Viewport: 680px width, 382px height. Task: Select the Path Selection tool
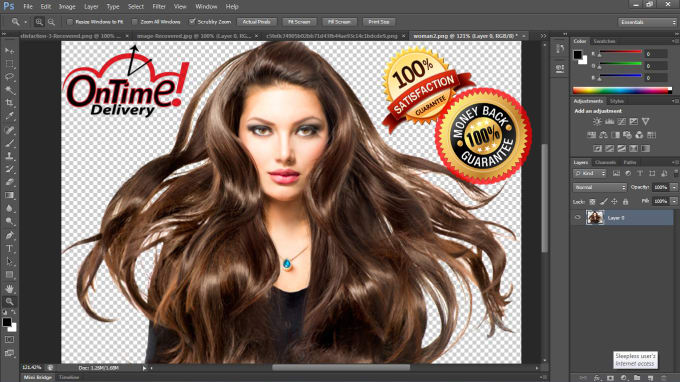[9, 261]
